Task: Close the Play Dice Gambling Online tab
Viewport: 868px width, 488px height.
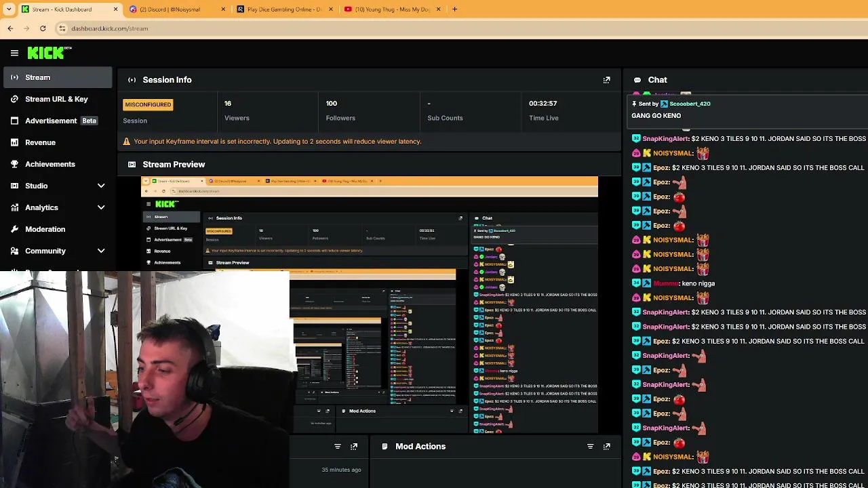Action: coord(331,9)
